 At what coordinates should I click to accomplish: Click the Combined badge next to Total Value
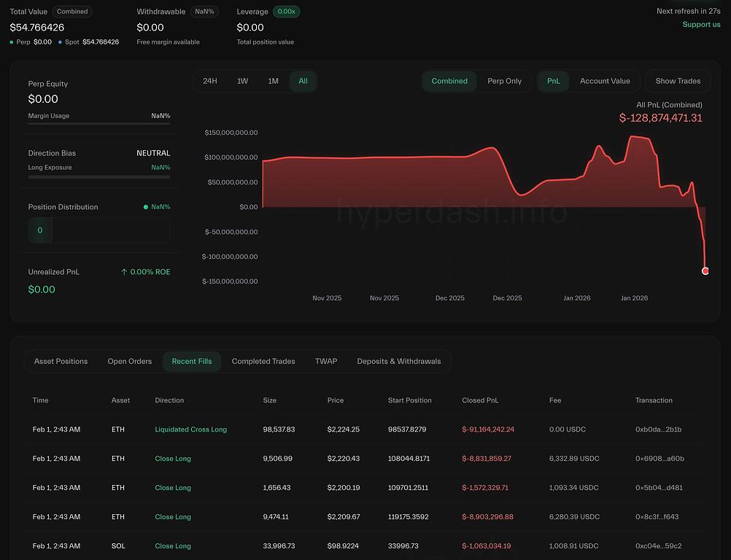(x=72, y=12)
